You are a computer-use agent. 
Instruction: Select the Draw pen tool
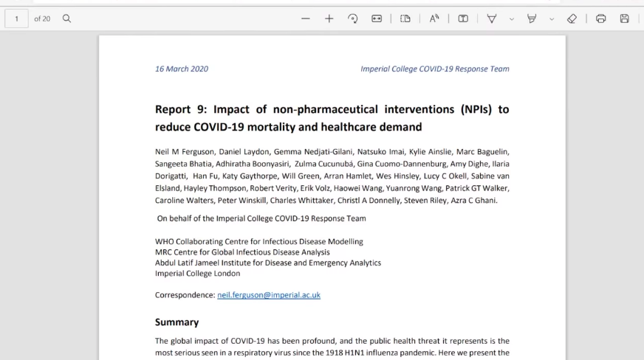[492, 18]
